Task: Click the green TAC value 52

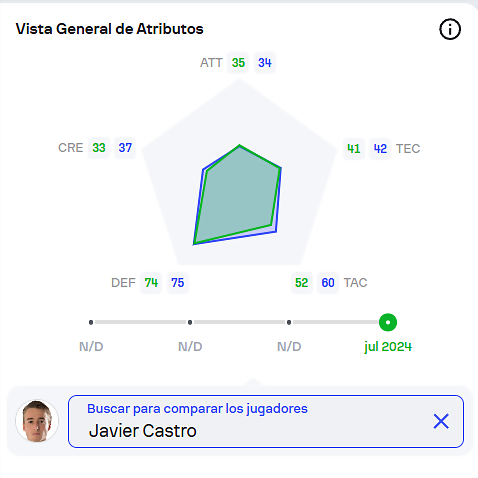Action: (x=302, y=283)
